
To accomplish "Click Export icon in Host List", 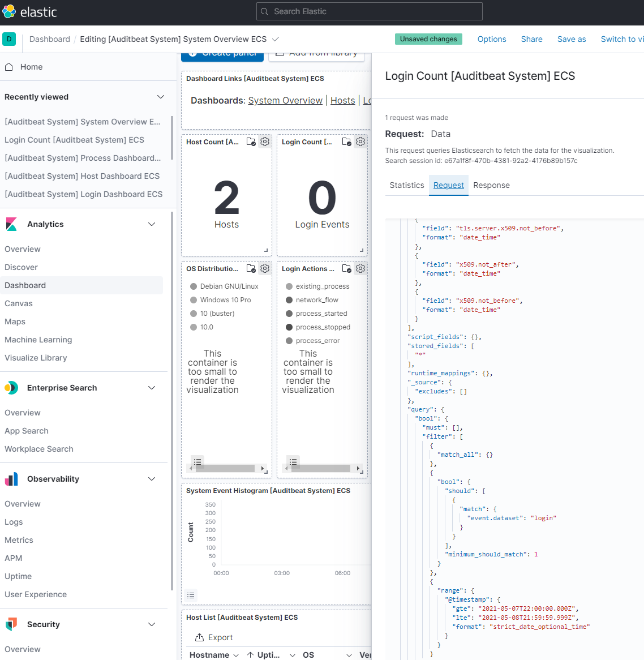I will (x=200, y=638).
